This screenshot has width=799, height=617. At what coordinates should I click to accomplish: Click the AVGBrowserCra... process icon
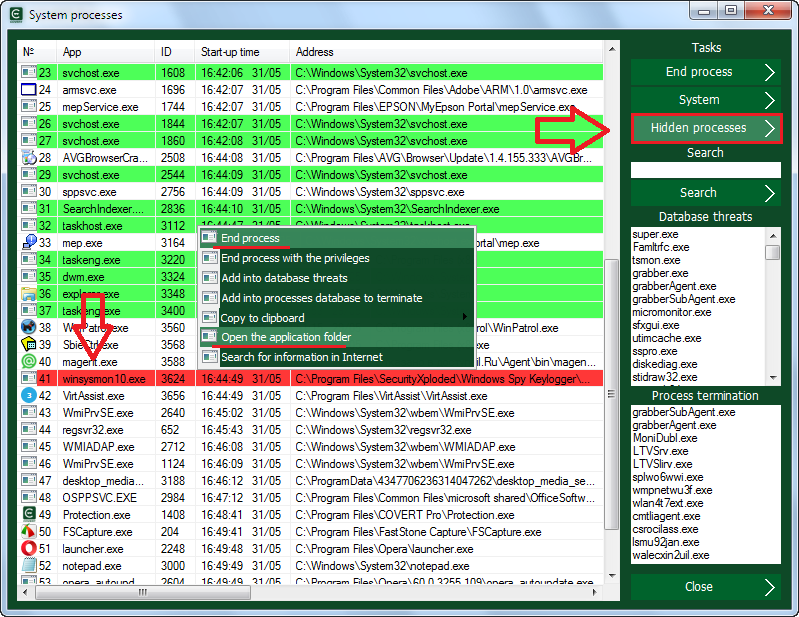click(x=29, y=157)
